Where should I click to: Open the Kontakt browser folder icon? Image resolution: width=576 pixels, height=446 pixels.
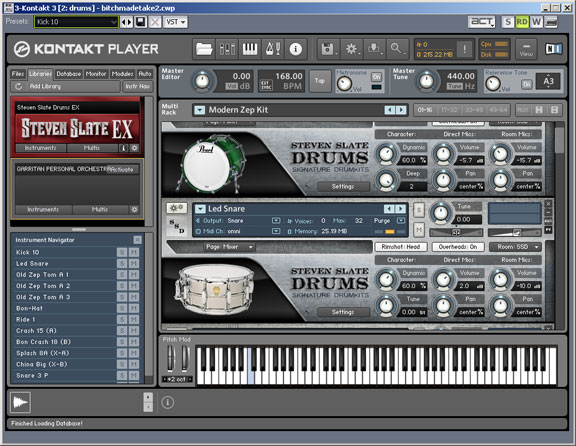coord(204,49)
